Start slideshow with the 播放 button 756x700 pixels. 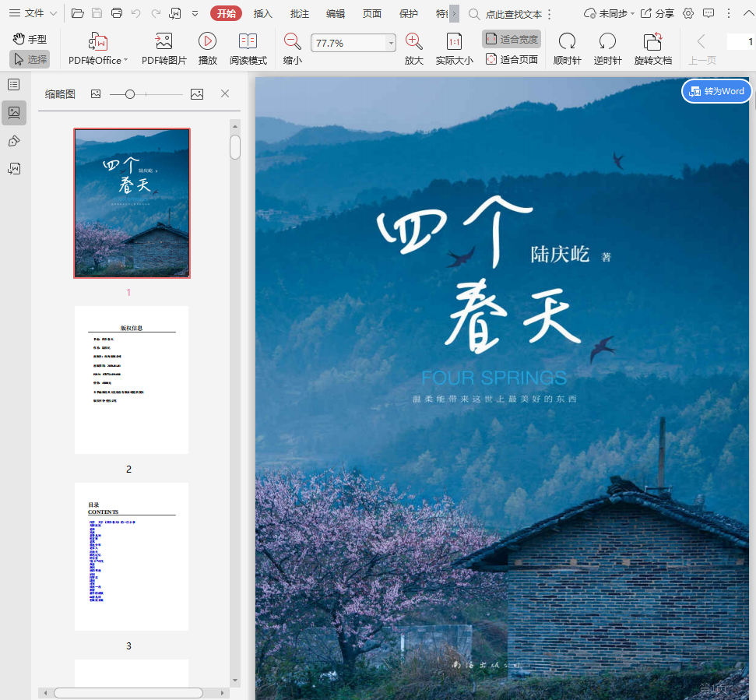click(x=207, y=42)
